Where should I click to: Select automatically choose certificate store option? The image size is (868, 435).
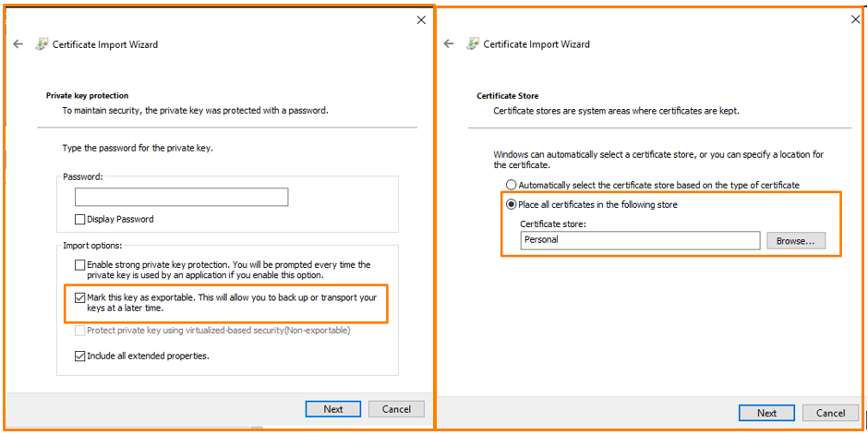(x=512, y=185)
